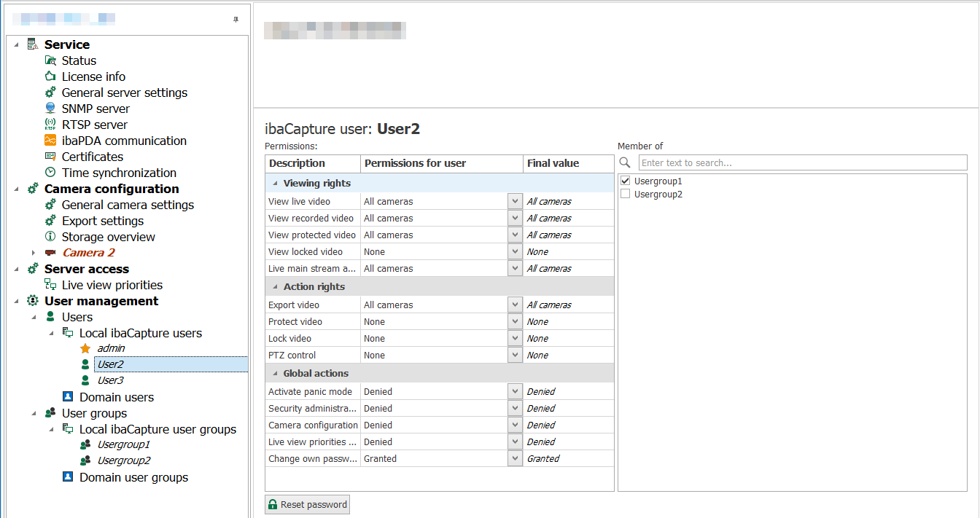
Task: Click the Usergroup2 tree icon
Action: click(85, 460)
